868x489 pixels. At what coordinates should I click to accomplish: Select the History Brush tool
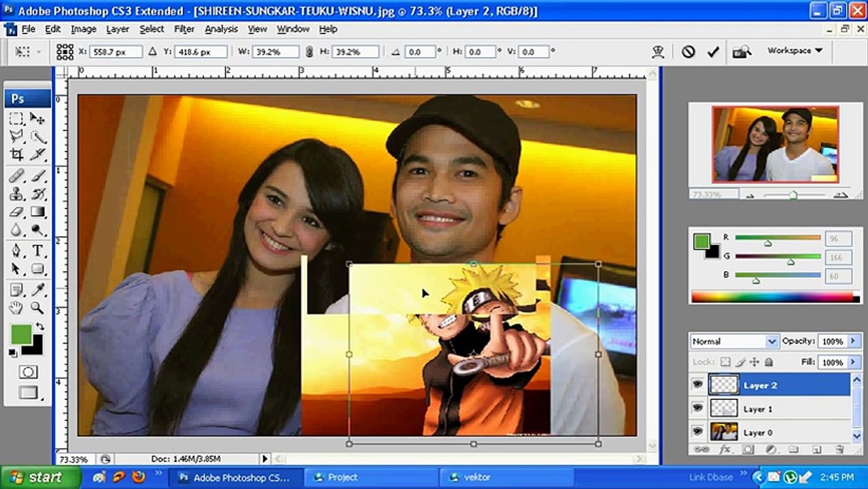tap(37, 194)
